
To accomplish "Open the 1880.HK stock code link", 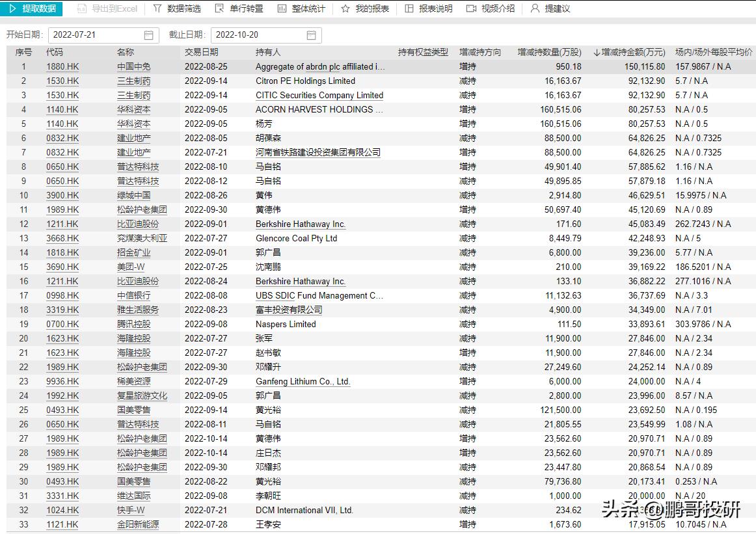I will coord(62,66).
